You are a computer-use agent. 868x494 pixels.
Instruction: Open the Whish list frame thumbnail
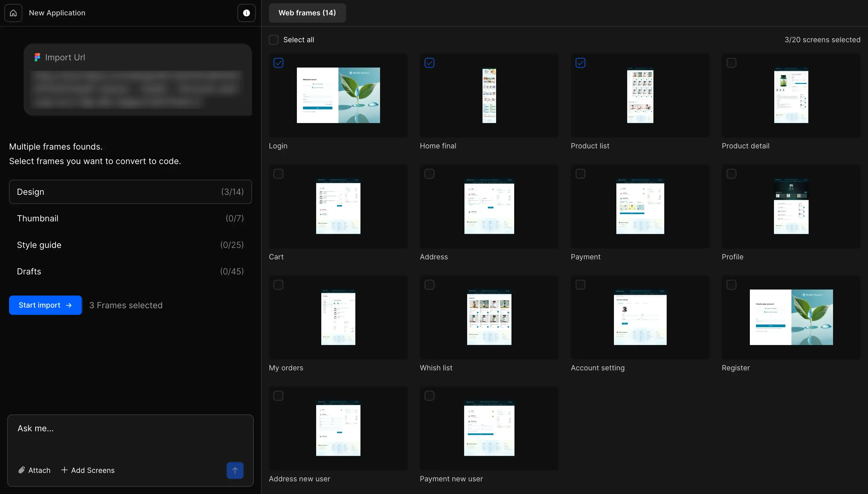tap(489, 317)
